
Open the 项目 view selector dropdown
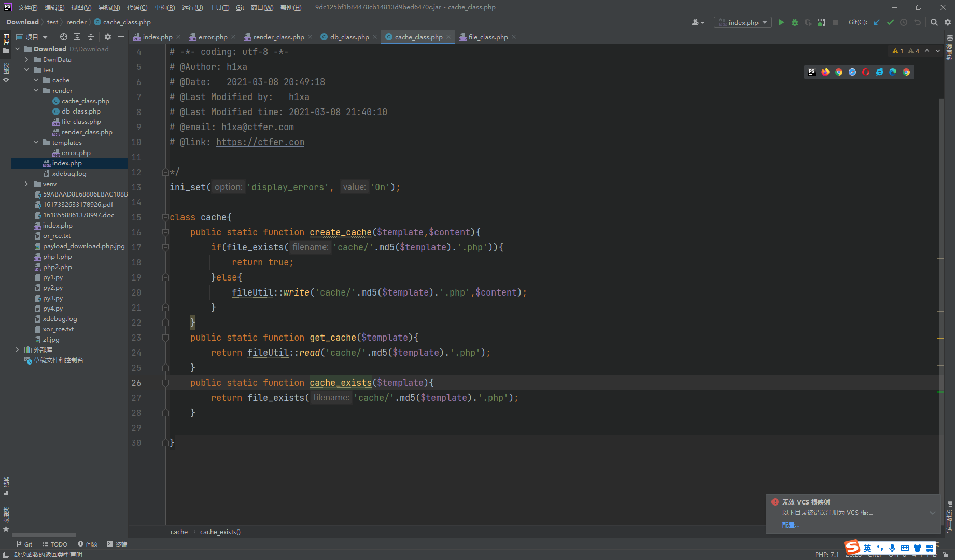tap(32, 37)
